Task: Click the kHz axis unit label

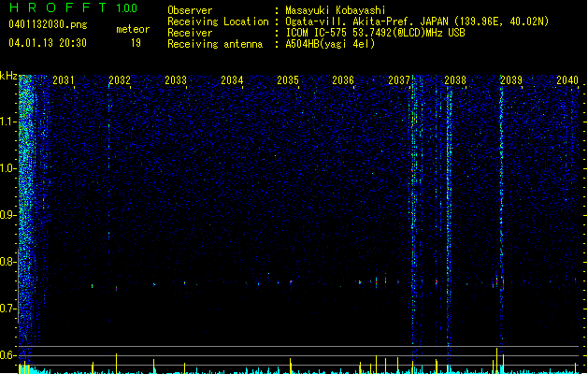Action: click(8, 76)
